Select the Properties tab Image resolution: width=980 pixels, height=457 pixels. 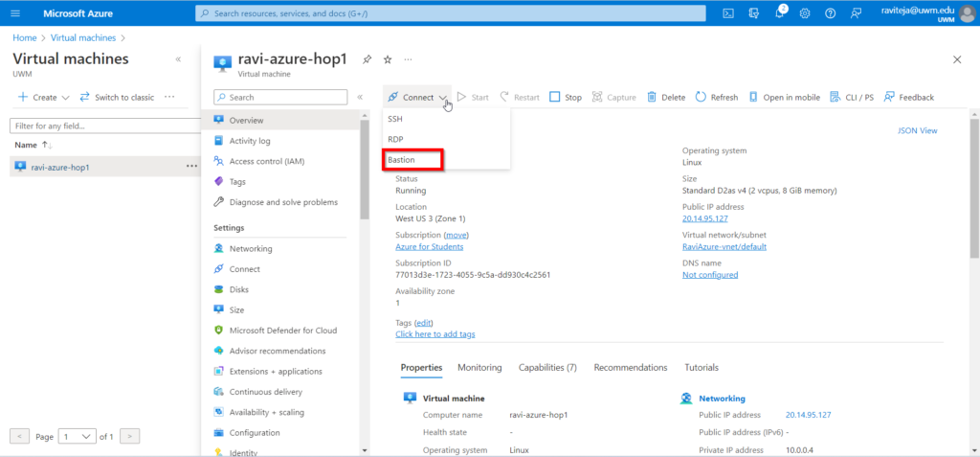421,368
